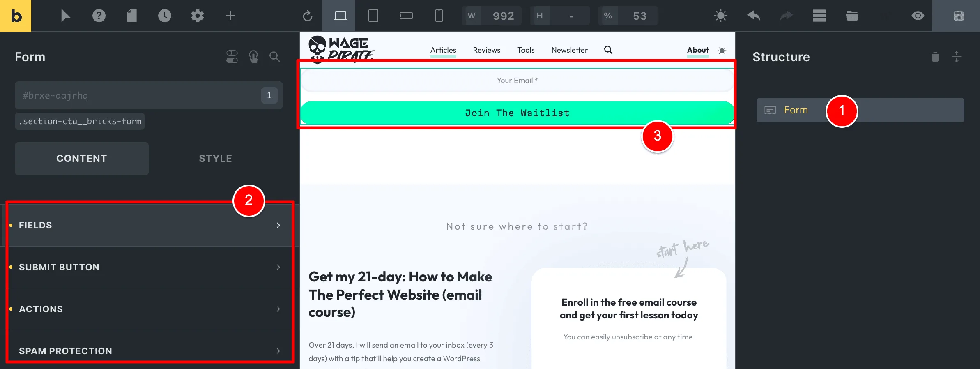Select the pointer cursor tool icon

tap(66, 16)
